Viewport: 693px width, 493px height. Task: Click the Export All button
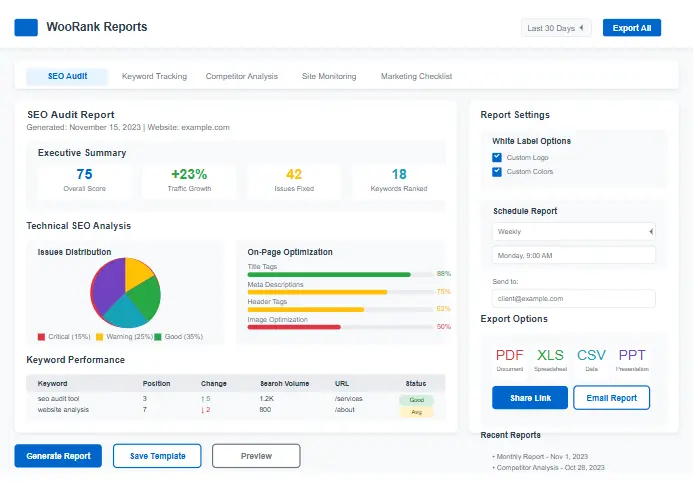pos(631,28)
